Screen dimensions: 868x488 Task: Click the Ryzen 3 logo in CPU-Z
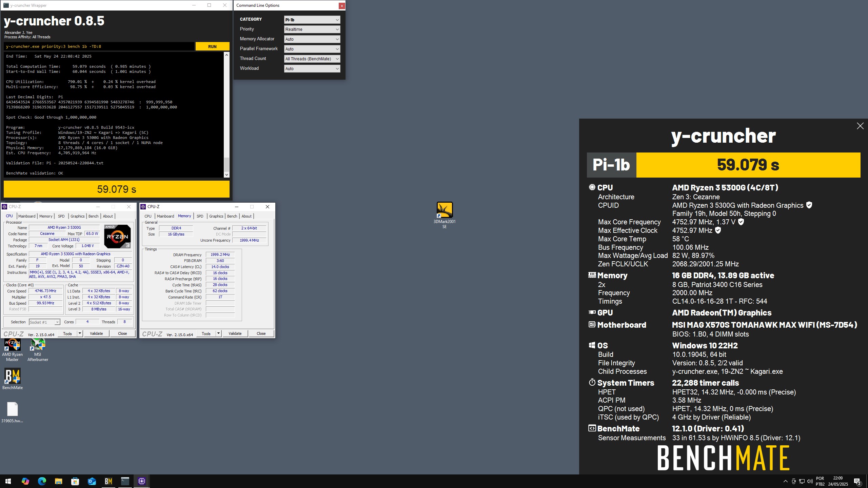[117, 236]
